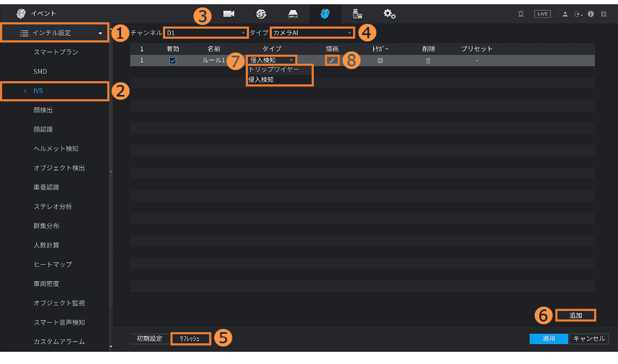Choose 侵入検知 in the rule type list
Screen dimensions: 618x364
tap(261, 80)
